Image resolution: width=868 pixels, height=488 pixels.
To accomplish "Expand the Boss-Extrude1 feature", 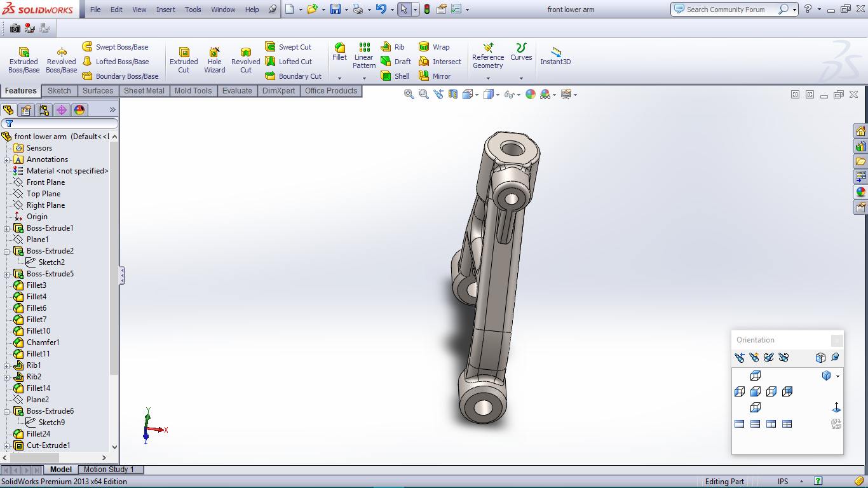I will coord(7,228).
